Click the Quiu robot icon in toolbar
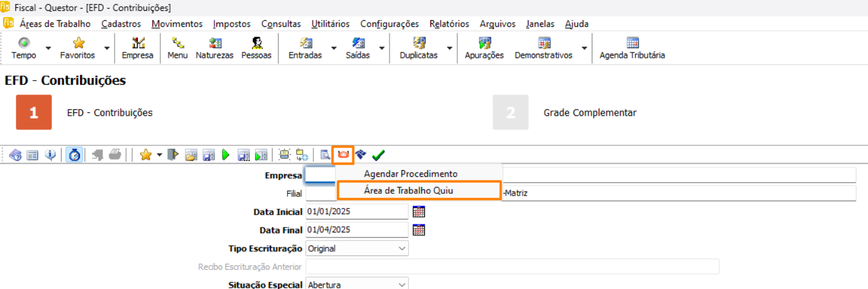868x289 pixels. coord(343,155)
